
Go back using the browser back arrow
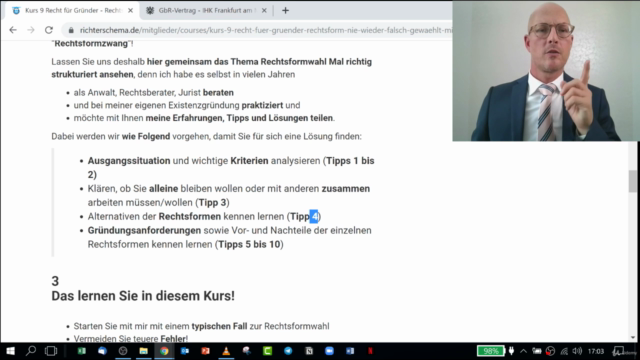point(13,30)
